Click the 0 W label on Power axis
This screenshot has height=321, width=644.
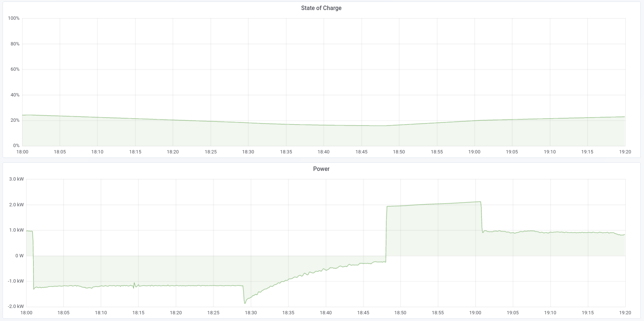coord(19,256)
